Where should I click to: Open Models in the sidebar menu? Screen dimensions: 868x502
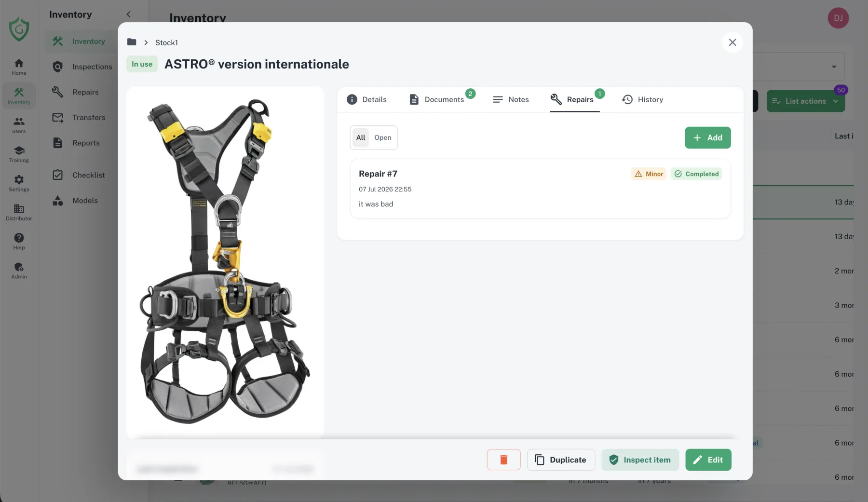pos(82,201)
